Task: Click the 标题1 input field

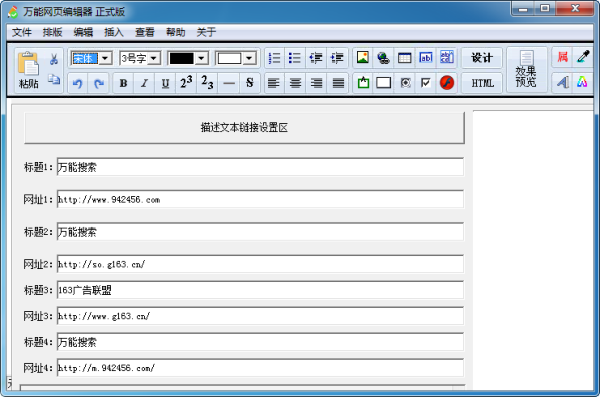Action: (x=260, y=167)
